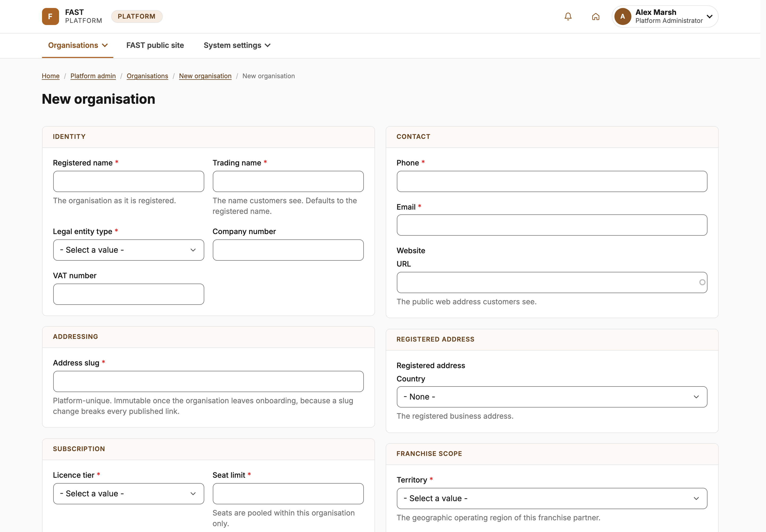Click the PLATFORM badge
The width and height of the screenshot is (766, 532).
tap(137, 16)
